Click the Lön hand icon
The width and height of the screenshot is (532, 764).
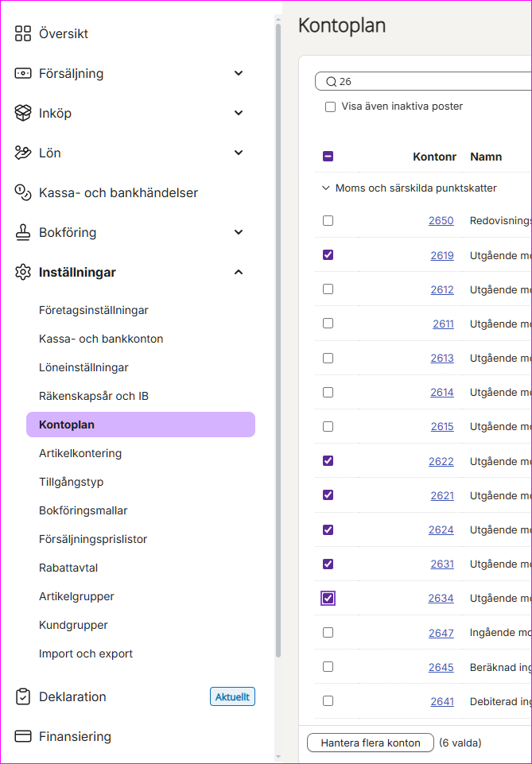pyautogui.click(x=23, y=153)
